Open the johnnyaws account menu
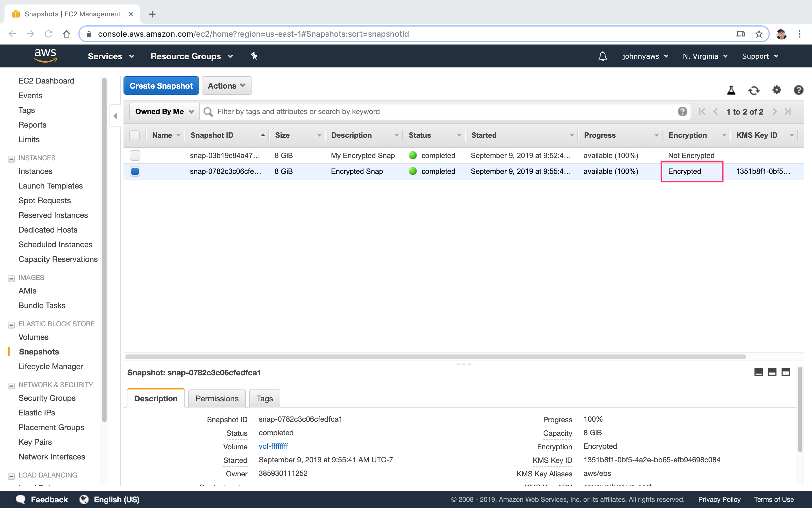 tap(645, 56)
